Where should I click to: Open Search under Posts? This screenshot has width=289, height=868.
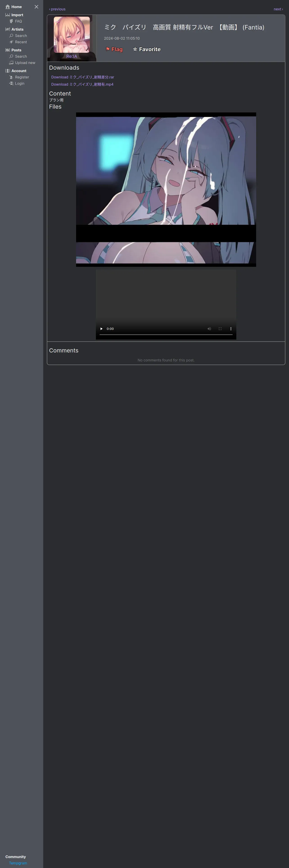point(21,57)
